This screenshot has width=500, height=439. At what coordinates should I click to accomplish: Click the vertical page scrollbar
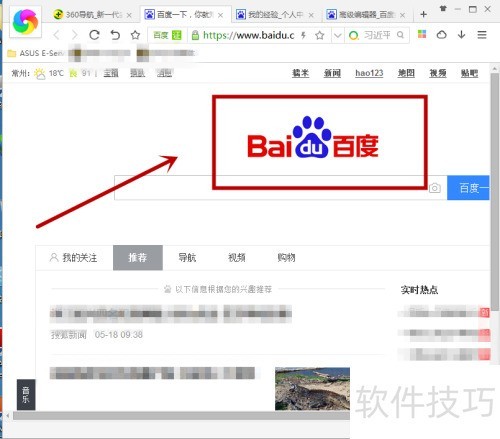(x=495, y=192)
